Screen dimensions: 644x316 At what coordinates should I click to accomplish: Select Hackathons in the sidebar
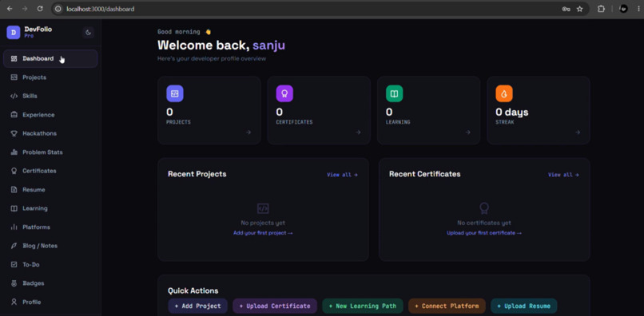point(50,133)
